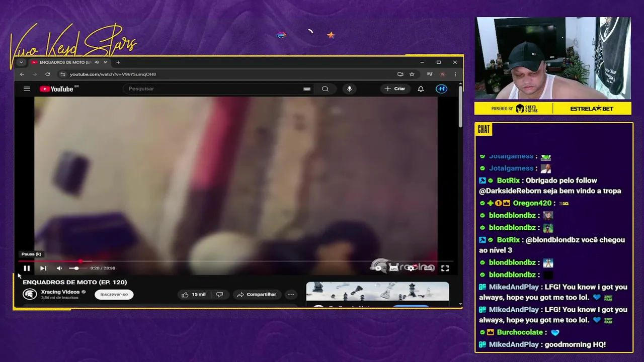Click the 'goodmorning HQ!' chat message
The width and height of the screenshot is (644, 362).
click(575, 344)
